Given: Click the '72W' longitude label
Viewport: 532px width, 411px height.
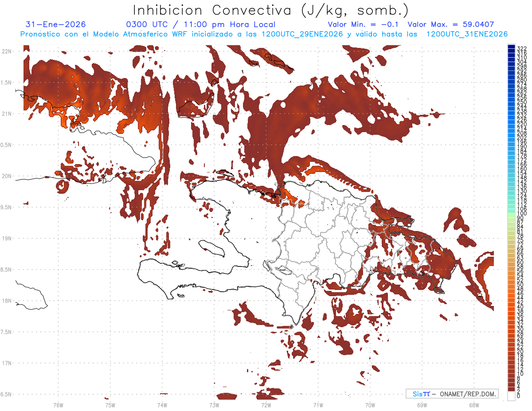Looking at the screenshot, I should 266,405.
